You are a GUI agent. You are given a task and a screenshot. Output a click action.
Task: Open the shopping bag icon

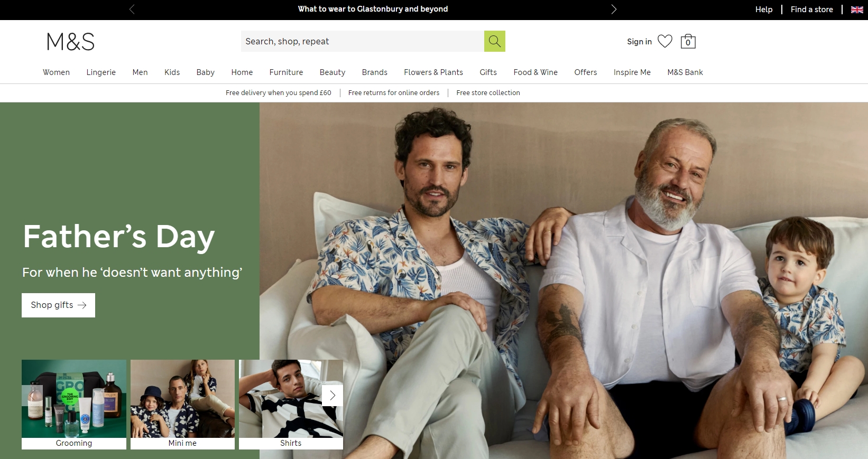(x=688, y=41)
